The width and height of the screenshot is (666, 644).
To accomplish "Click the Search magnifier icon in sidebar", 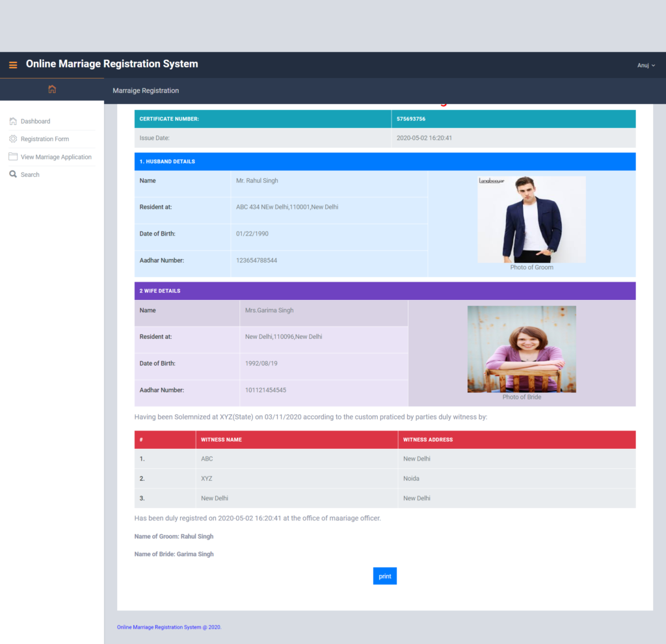I will [x=13, y=174].
